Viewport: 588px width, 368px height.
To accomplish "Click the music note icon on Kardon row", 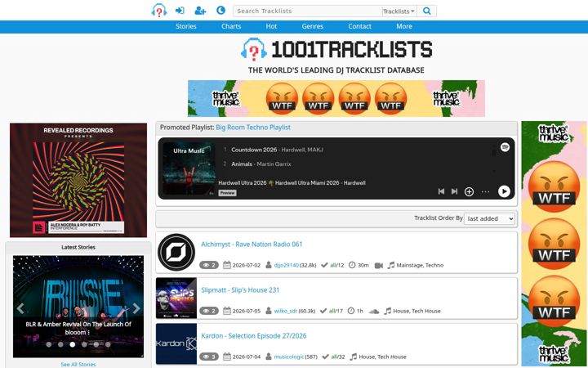I will pos(354,357).
